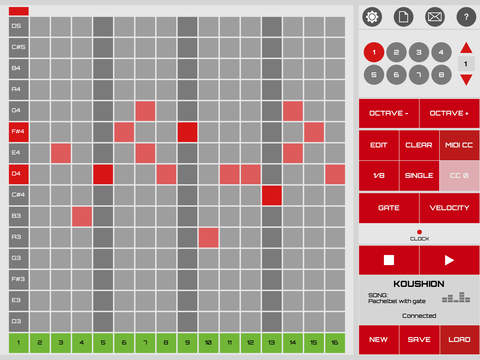Click the B4 note label
480x360 pixels.
point(18,68)
